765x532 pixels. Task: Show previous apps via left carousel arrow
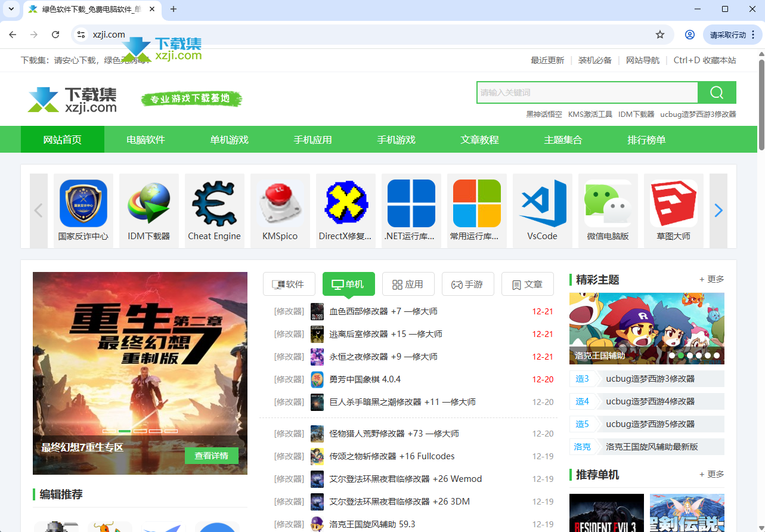point(38,211)
